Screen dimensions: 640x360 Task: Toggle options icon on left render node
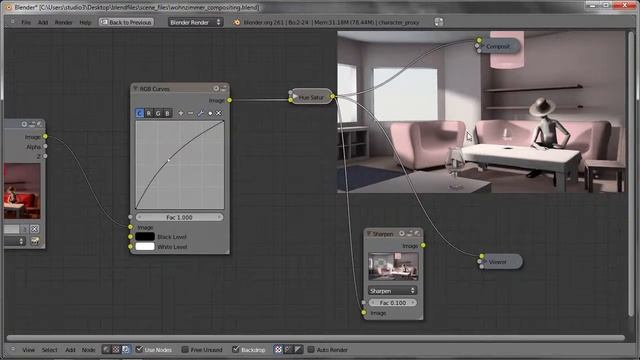(40, 124)
